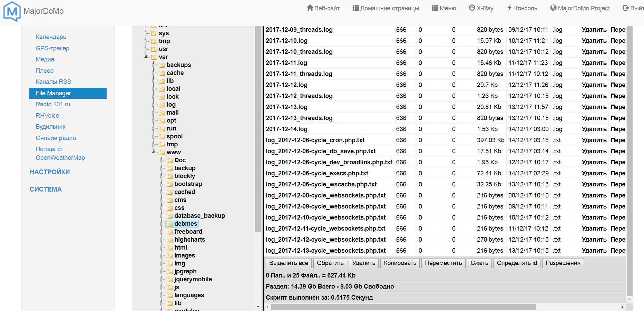Click the Определять id button
This screenshot has height=311, width=644.
click(x=517, y=263)
